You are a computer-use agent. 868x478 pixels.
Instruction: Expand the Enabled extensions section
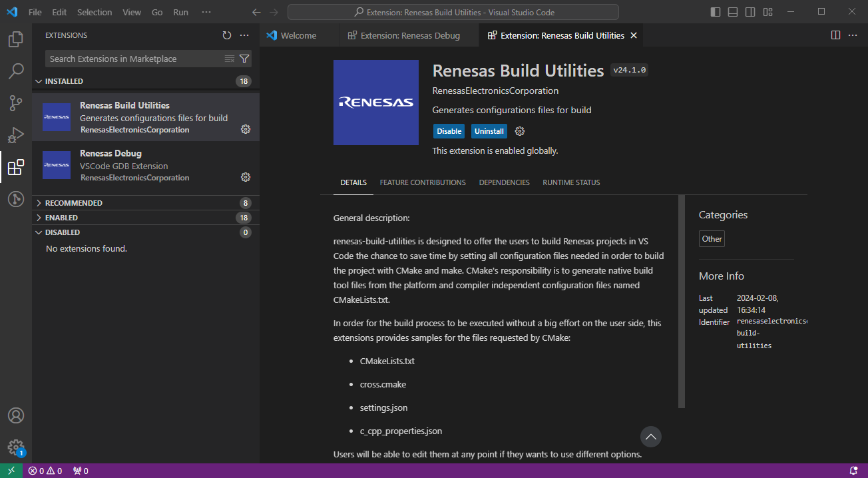click(146, 218)
